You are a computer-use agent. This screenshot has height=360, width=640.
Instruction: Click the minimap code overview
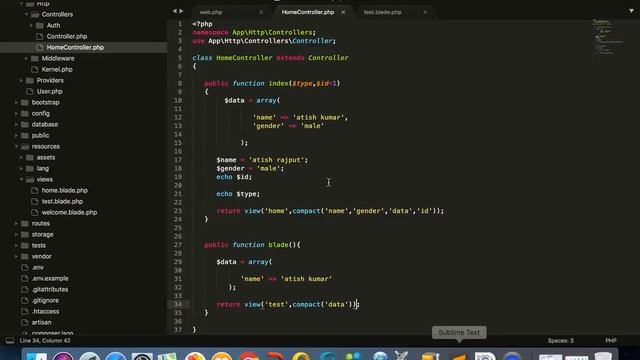(608, 37)
